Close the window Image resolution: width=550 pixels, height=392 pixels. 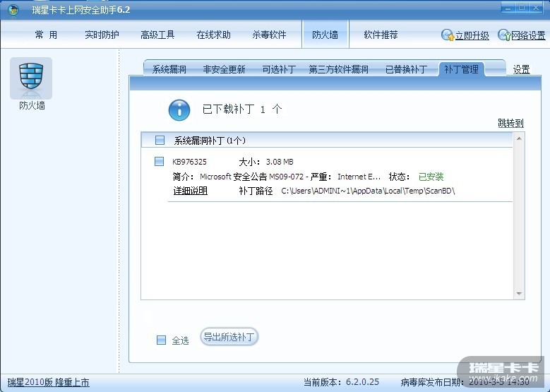click(536, 8)
